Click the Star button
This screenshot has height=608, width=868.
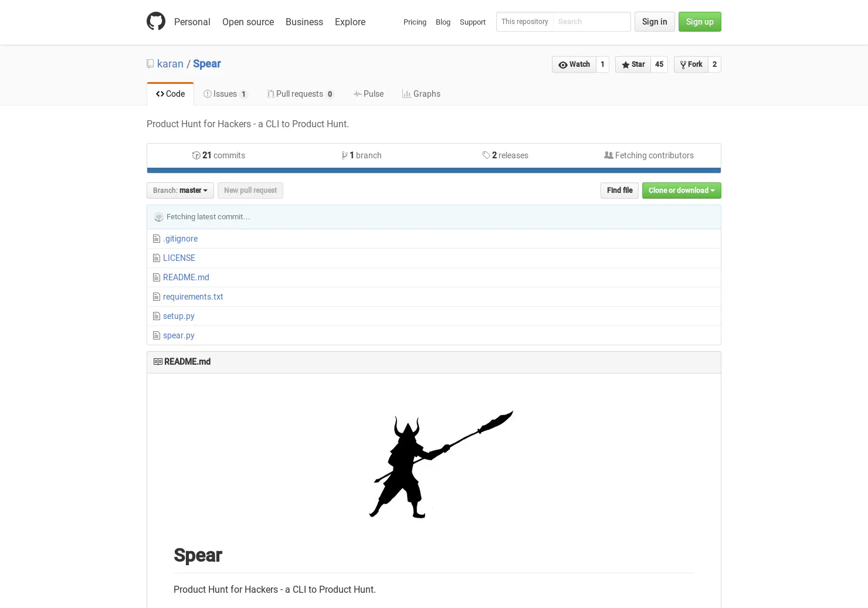tap(633, 64)
